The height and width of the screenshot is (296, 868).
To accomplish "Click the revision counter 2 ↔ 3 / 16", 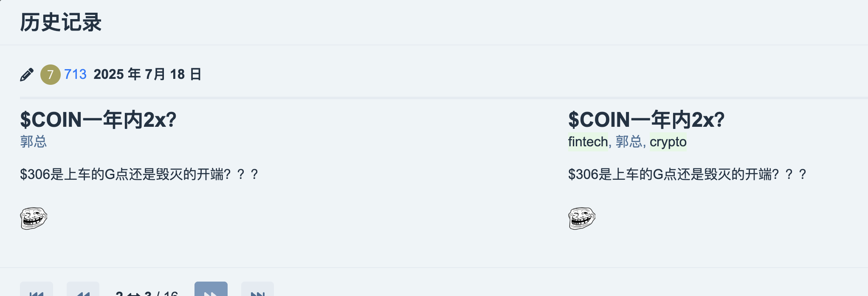I will 147,293.
